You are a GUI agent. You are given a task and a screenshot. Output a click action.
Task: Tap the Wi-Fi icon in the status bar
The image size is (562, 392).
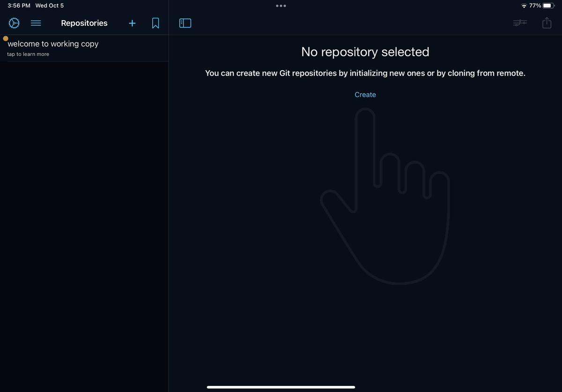pos(525,6)
